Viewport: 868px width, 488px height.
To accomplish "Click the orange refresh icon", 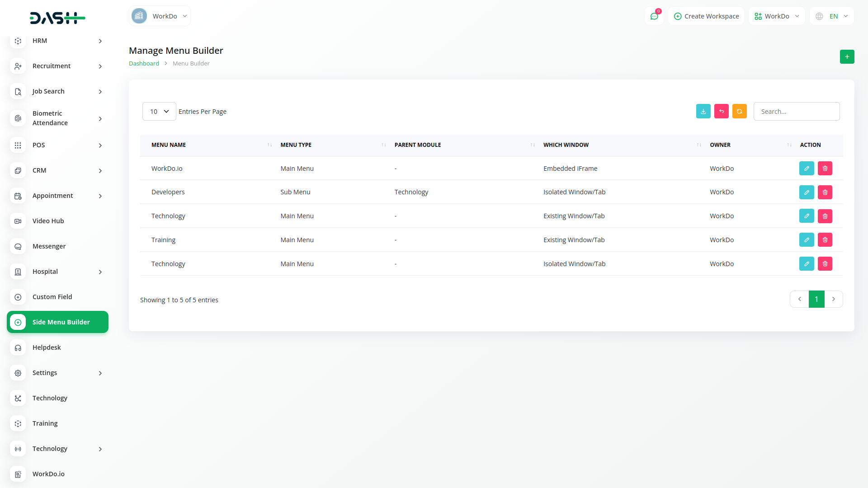I will (739, 111).
